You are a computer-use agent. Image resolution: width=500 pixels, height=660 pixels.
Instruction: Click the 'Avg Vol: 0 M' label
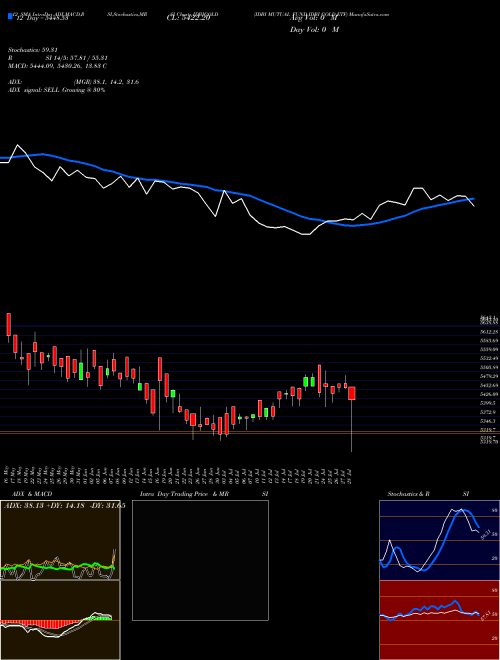[314, 18]
